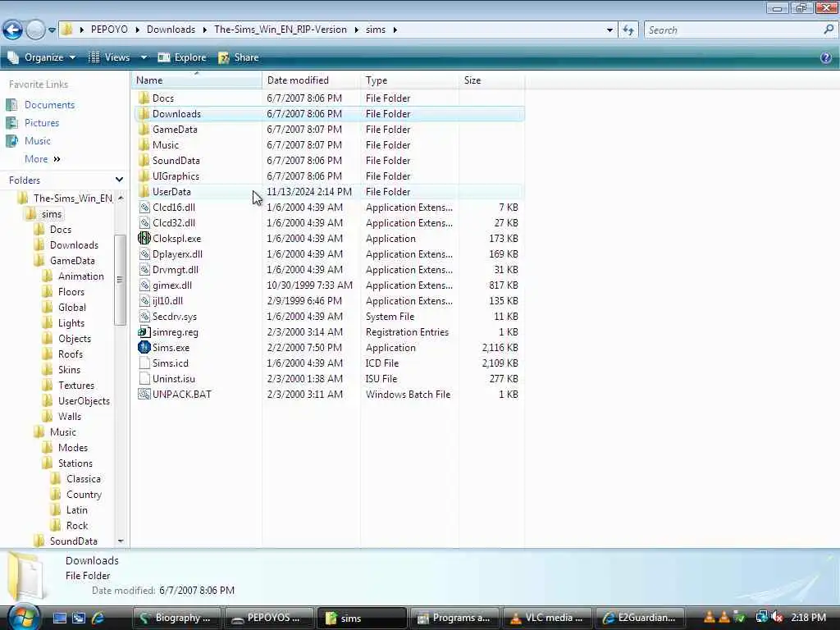Show More favorite links
The image size is (840, 630).
[43, 159]
